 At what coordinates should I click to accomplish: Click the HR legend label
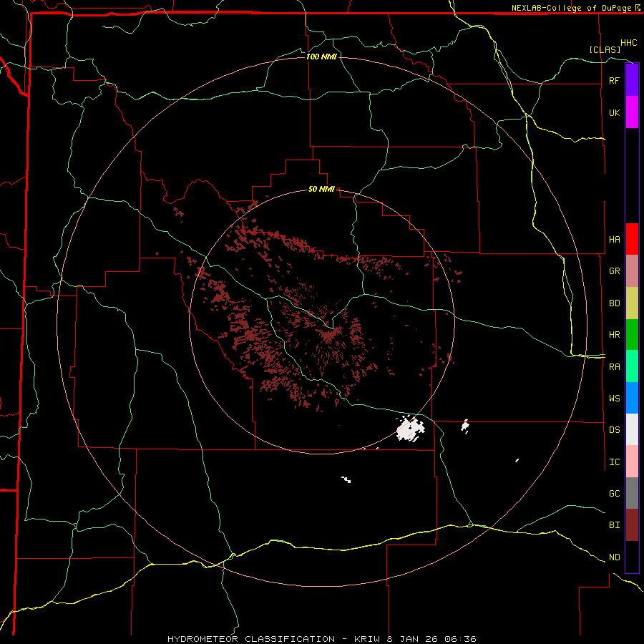pyautogui.click(x=614, y=335)
